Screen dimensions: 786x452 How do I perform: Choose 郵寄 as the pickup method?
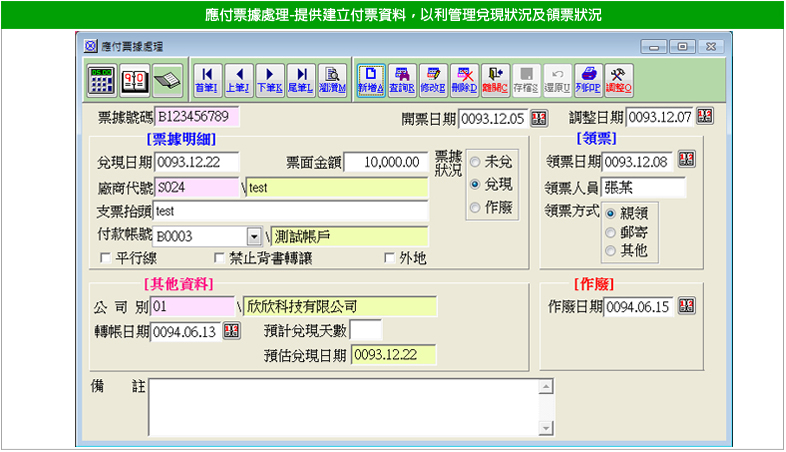(x=611, y=231)
